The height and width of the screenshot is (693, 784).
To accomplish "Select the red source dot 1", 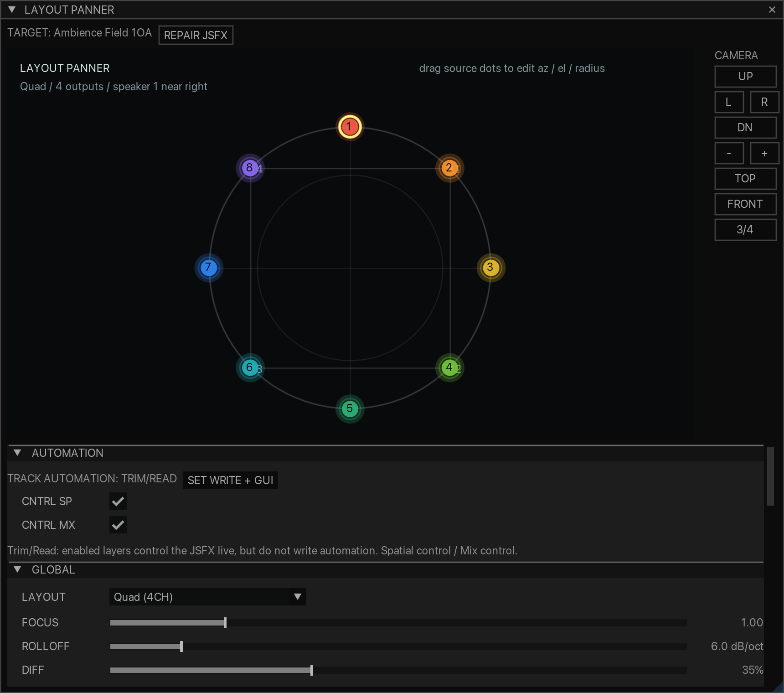I will (x=350, y=127).
